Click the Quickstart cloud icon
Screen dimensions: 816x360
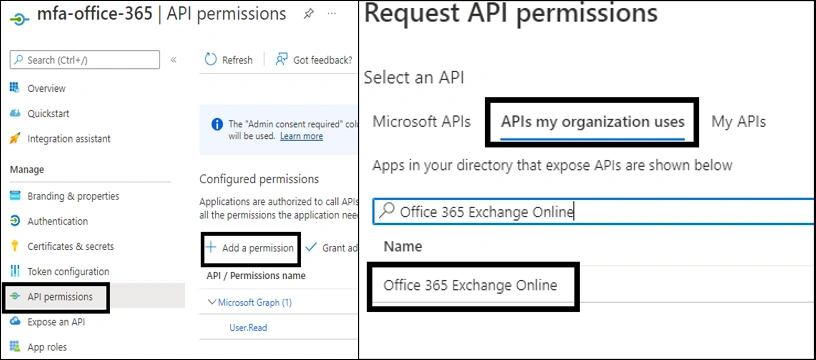point(15,113)
